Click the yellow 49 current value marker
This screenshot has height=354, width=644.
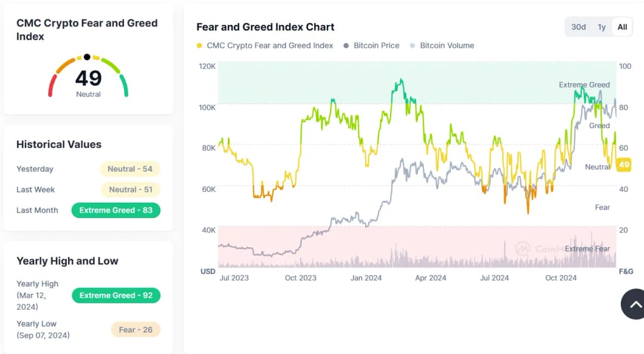[624, 165]
